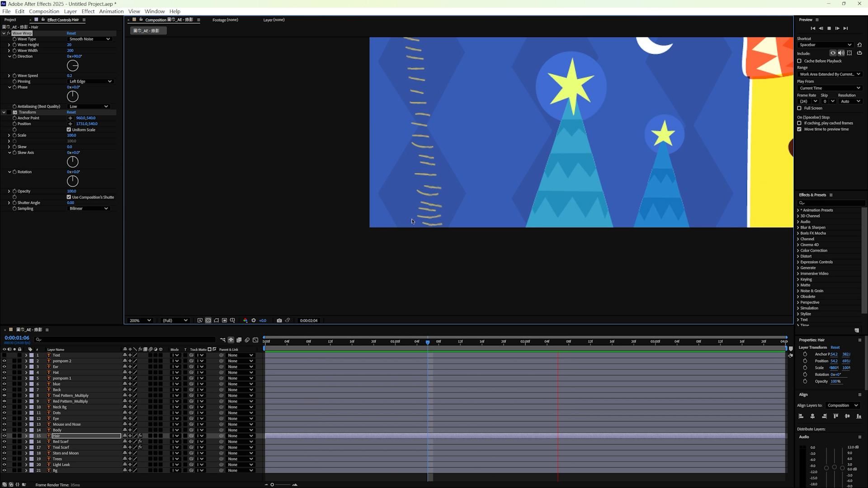Jump to first frame in Preview panel
868x488 pixels.
[x=812, y=28]
